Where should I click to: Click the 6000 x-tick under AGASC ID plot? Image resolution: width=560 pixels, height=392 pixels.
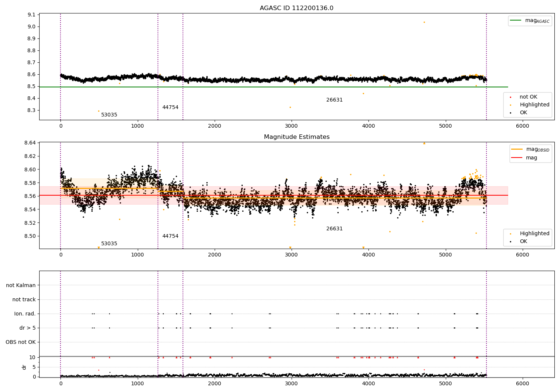coord(523,126)
